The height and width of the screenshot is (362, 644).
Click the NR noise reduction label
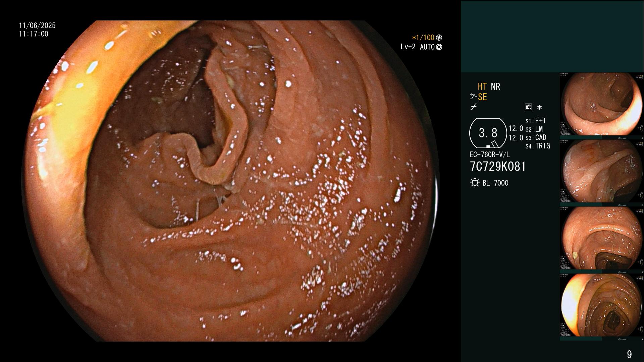pos(495,87)
